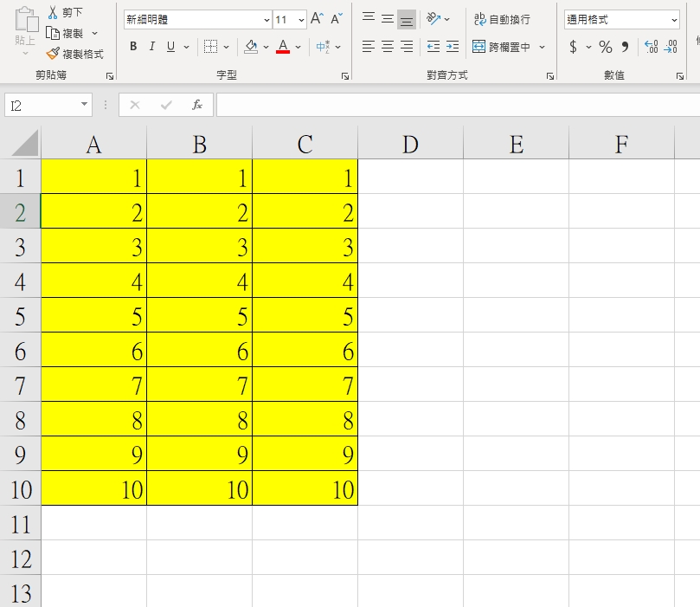This screenshot has width=700, height=607.
Task: Expand the underline style dropdown arrow
Action: click(187, 47)
